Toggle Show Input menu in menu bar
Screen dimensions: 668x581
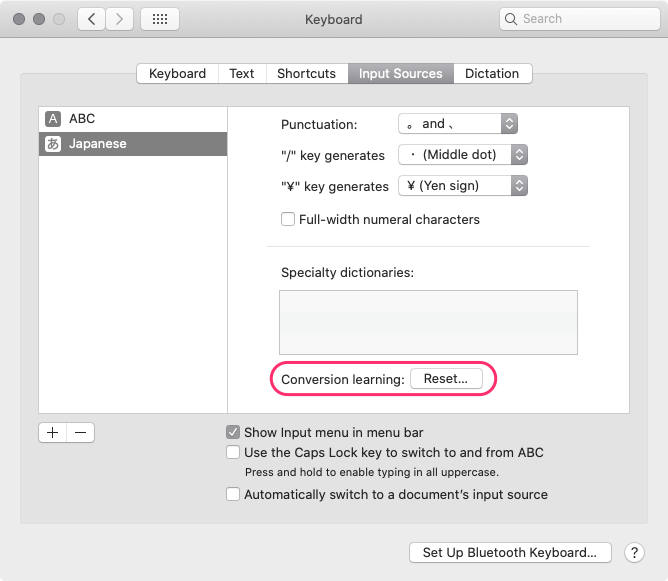233,432
